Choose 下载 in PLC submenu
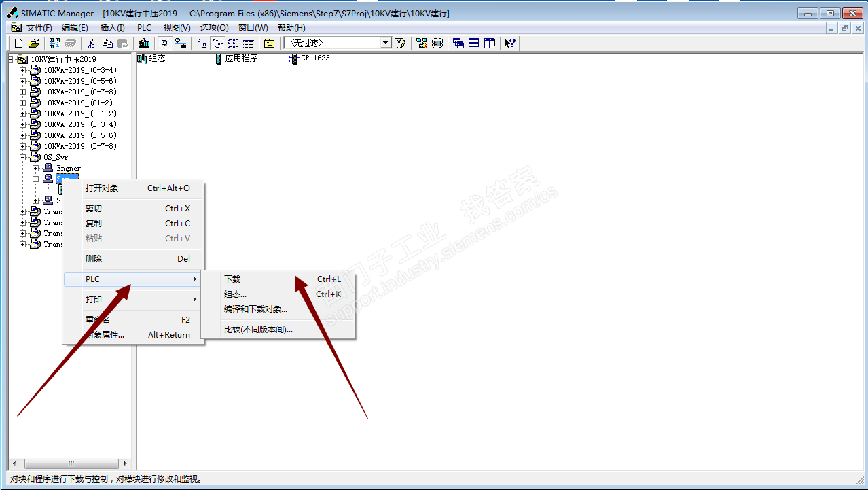Viewport: 868px width, 490px height. tap(278, 279)
